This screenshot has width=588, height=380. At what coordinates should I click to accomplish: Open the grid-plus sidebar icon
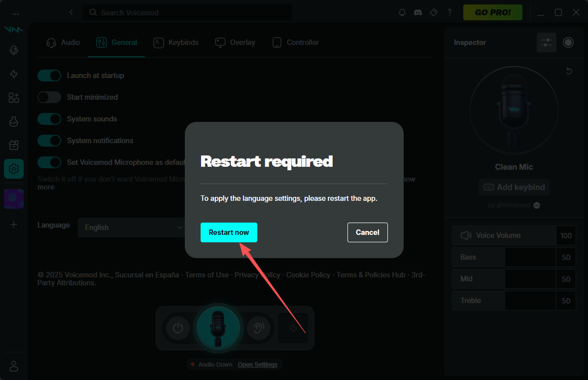[x=14, y=98]
